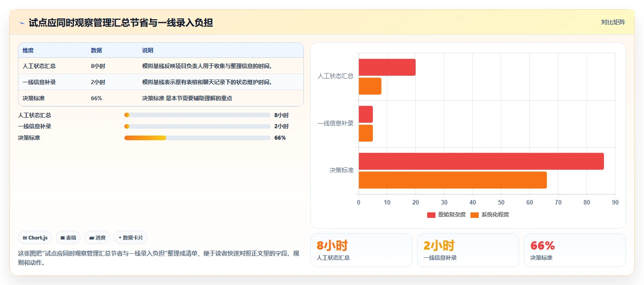Click the 一线信息补录 chart axis label
Viewport: 644px width, 285px height.
click(x=336, y=123)
